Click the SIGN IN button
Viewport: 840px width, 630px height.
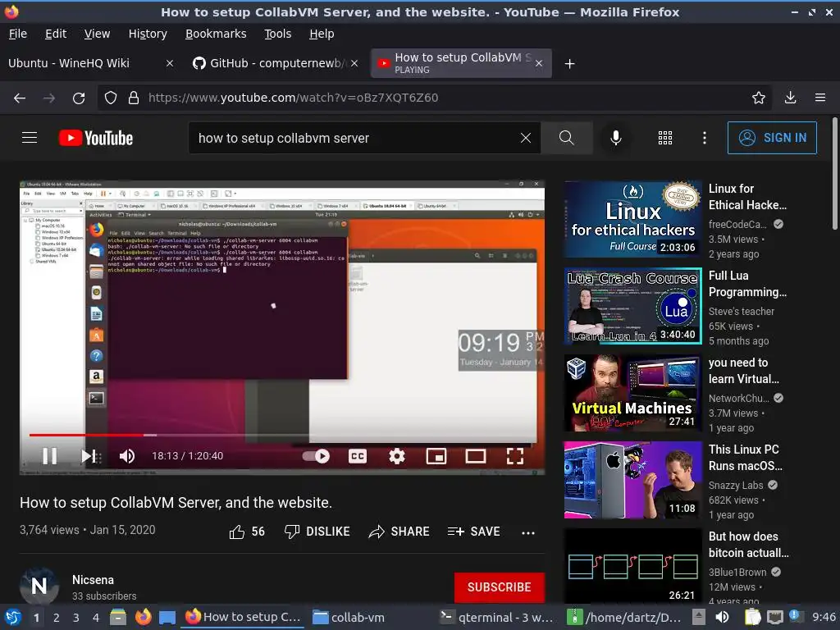772,138
